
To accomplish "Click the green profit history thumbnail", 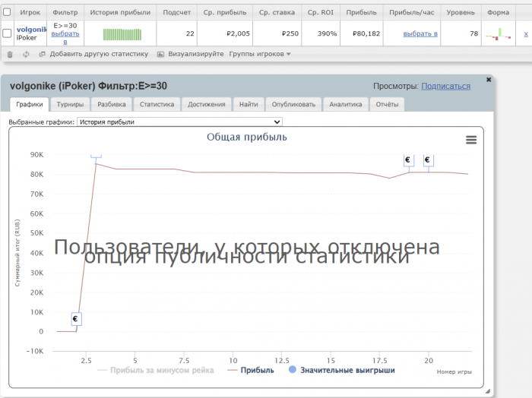I will point(122,34).
